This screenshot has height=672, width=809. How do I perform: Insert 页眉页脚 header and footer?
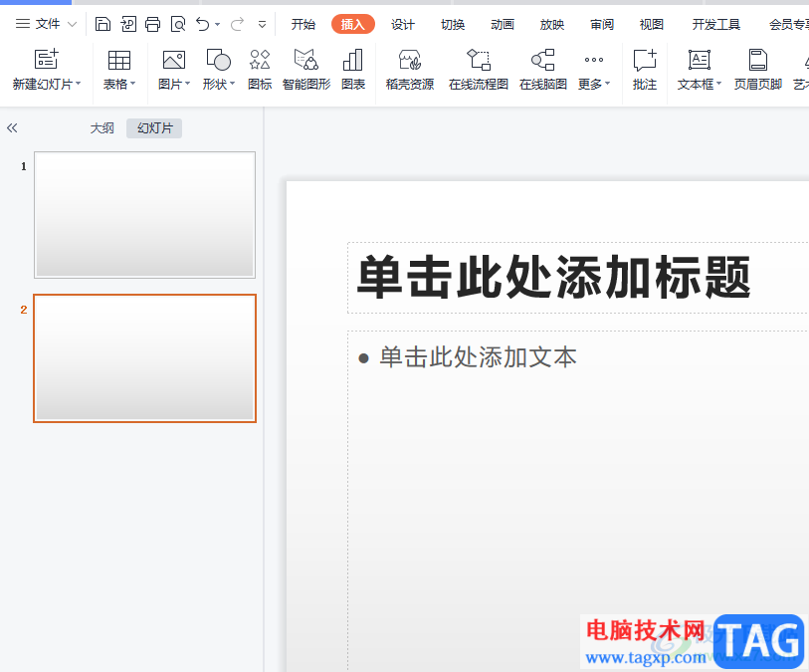758,70
